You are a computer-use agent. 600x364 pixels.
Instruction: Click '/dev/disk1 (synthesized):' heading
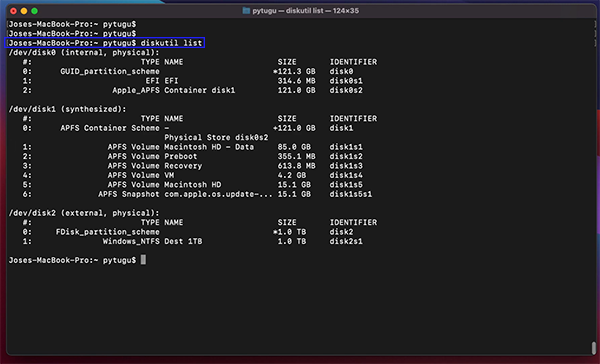(67, 109)
